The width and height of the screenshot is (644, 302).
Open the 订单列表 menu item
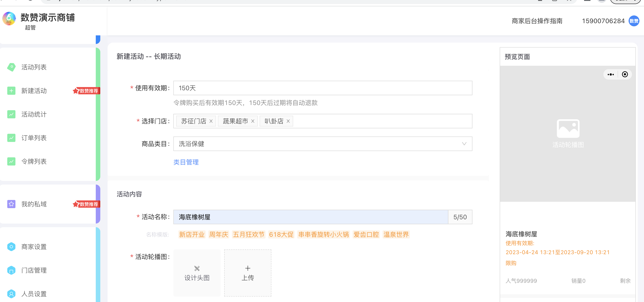click(34, 138)
